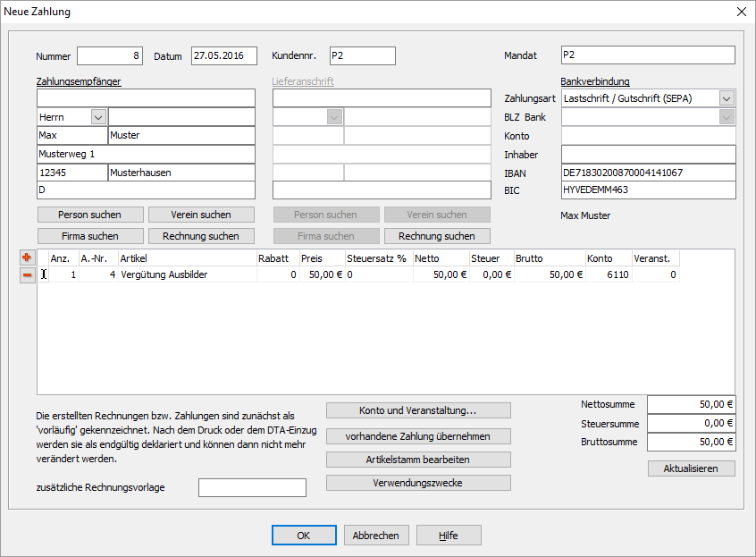Focus the Nummer input field
This screenshot has height=557, width=756.
point(110,56)
